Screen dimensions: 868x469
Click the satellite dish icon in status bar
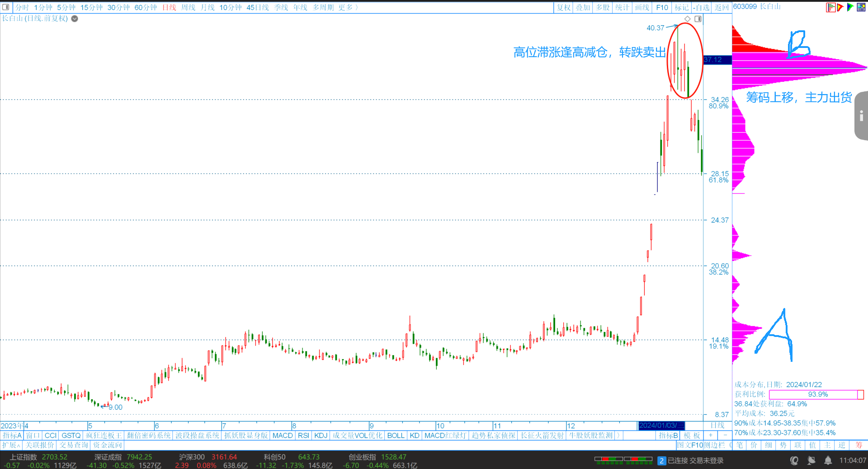811,460
